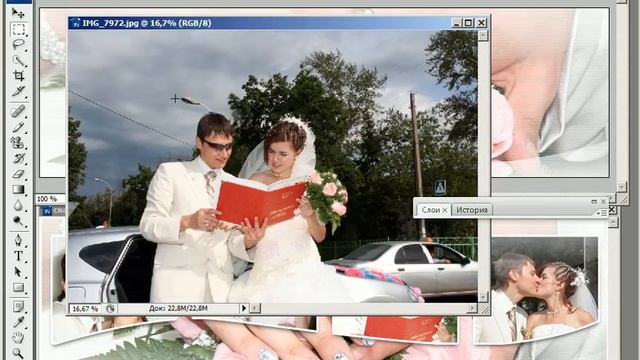Select the Brush tool

[18, 127]
